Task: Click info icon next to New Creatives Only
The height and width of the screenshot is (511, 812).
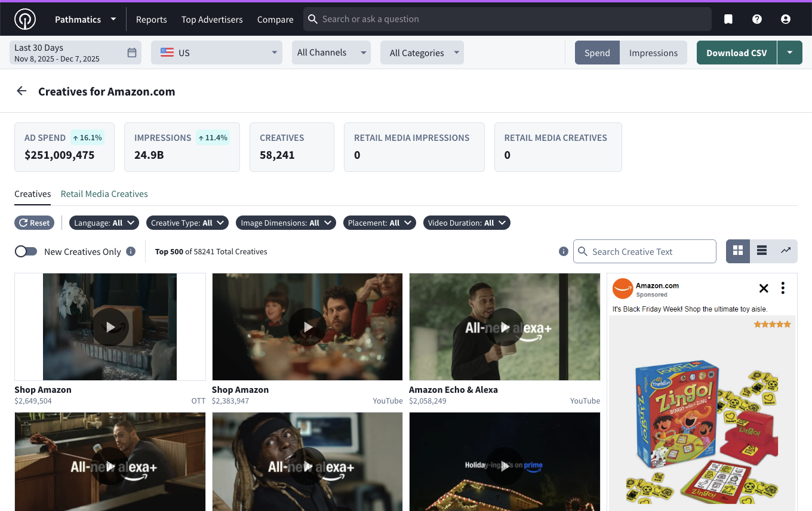Action: pyautogui.click(x=131, y=251)
